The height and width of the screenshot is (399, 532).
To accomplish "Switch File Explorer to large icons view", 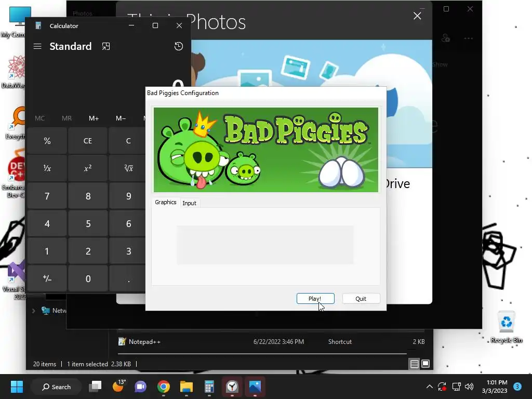I will [x=425, y=364].
